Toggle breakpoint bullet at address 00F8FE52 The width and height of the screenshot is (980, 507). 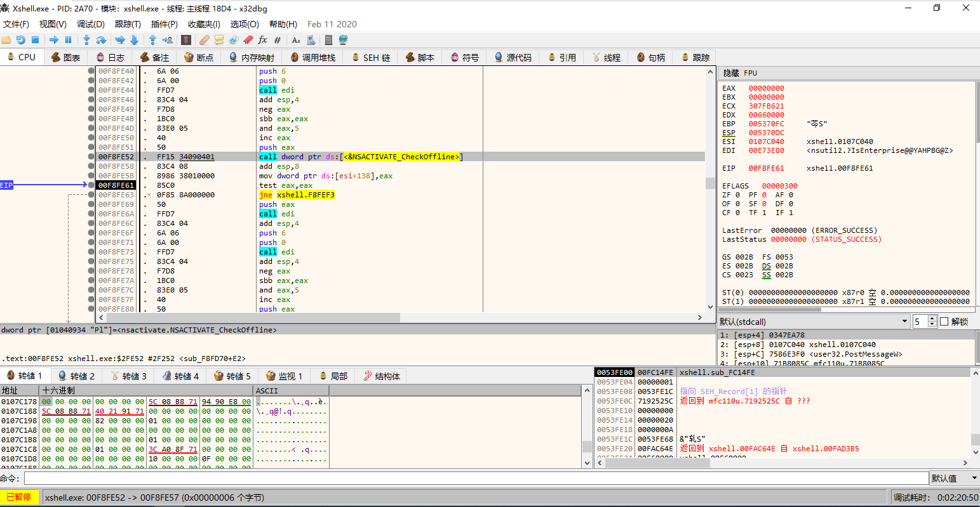tap(91, 157)
